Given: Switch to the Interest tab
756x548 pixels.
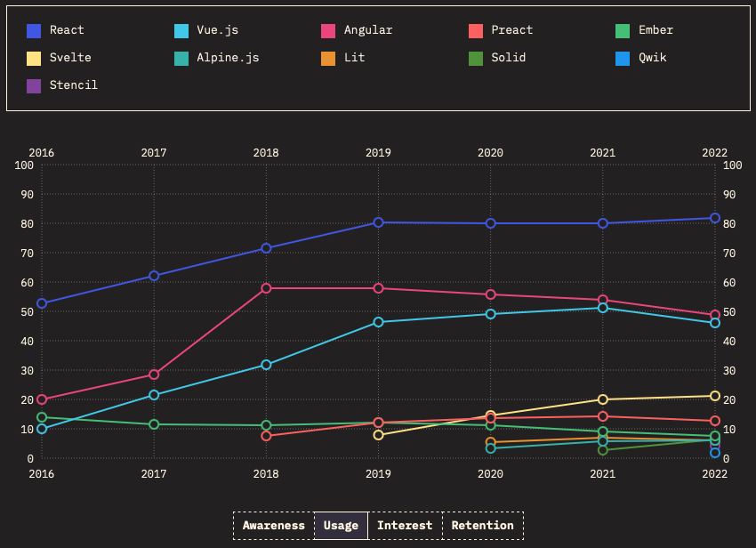Looking at the screenshot, I should tap(405, 526).
